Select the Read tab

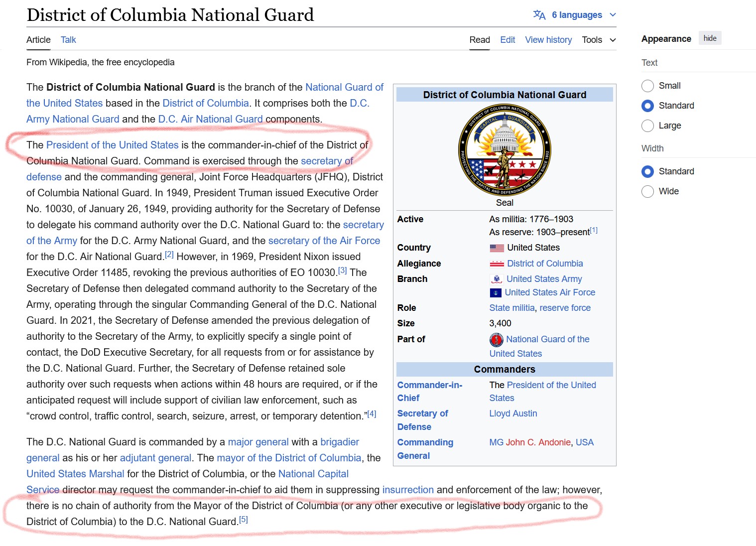(x=480, y=40)
